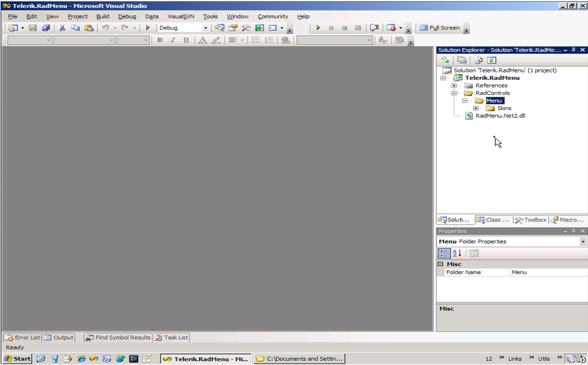Click the Save All icon

coord(46,28)
